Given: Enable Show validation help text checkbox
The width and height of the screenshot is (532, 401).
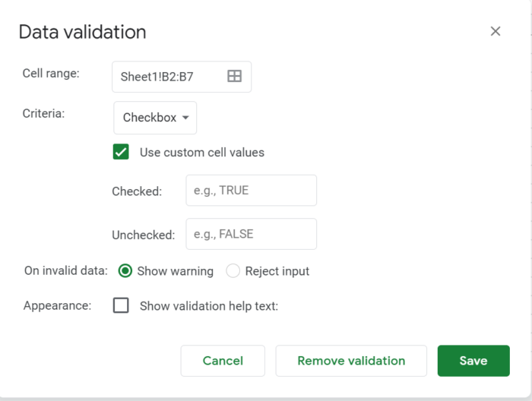Looking at the screenshot, I should click(x=121, y=306).
